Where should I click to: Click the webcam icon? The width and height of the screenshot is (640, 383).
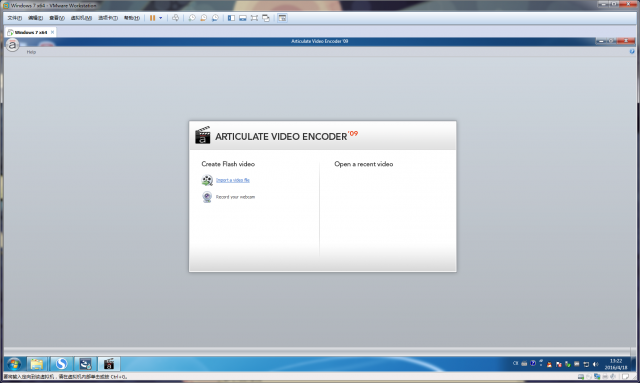point(207,197)
